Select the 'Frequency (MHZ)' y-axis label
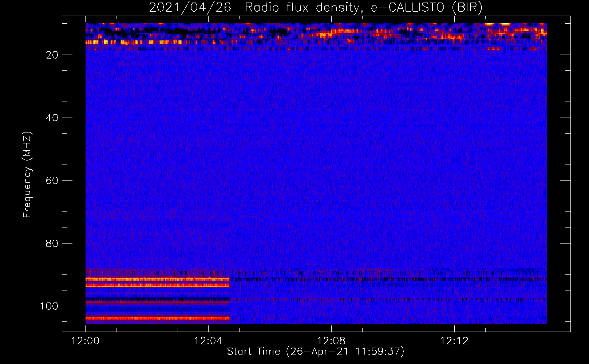The height and width of the screenshot is (364, 589). coord(27,175)
